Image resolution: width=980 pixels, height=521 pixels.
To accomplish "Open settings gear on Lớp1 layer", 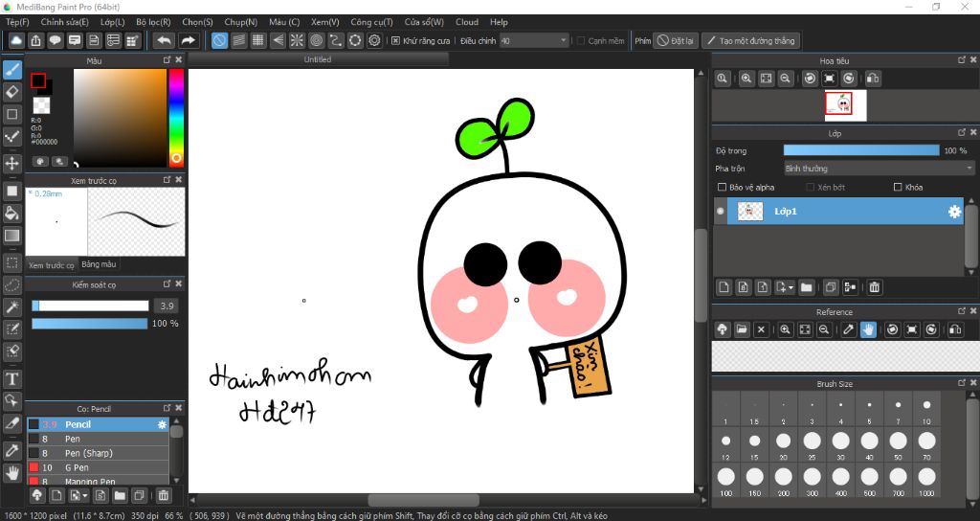I will click(953, 212).
